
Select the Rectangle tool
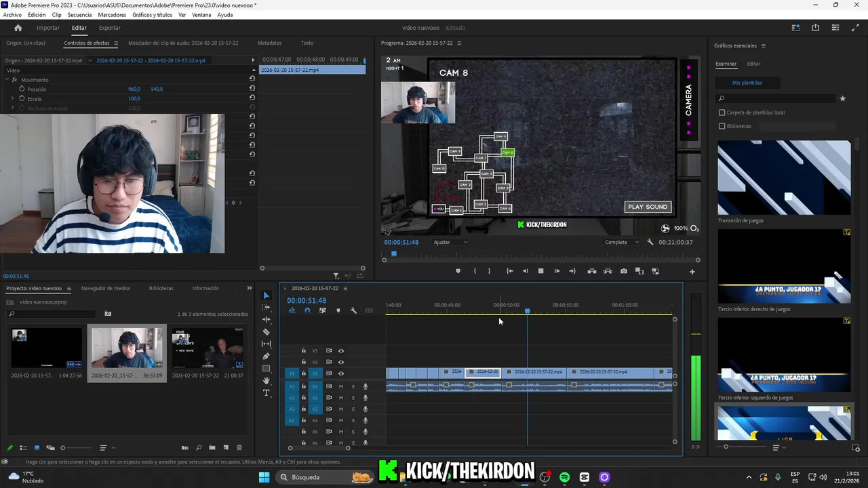[x=266, y=369]
